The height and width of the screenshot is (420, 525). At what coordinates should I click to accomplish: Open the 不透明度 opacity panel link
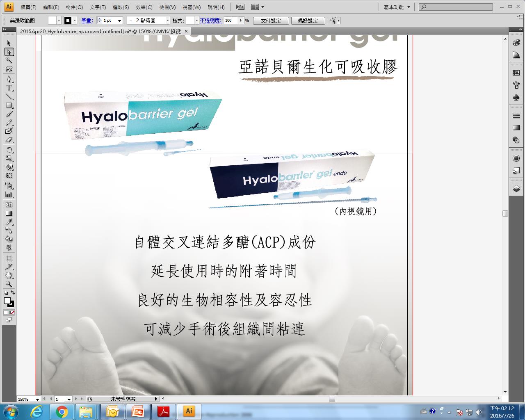[211, 21]
